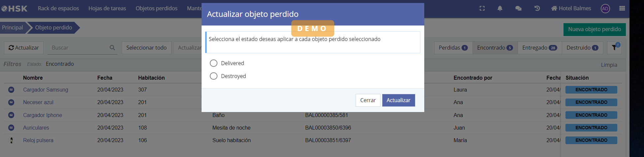Open notifications bell icon

500,9
